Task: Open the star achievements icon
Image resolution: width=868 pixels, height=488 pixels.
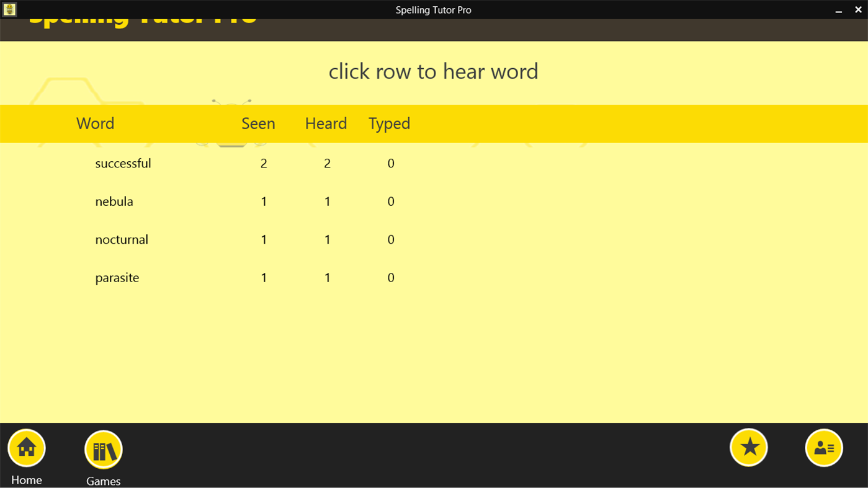Action: pos(748,446)
